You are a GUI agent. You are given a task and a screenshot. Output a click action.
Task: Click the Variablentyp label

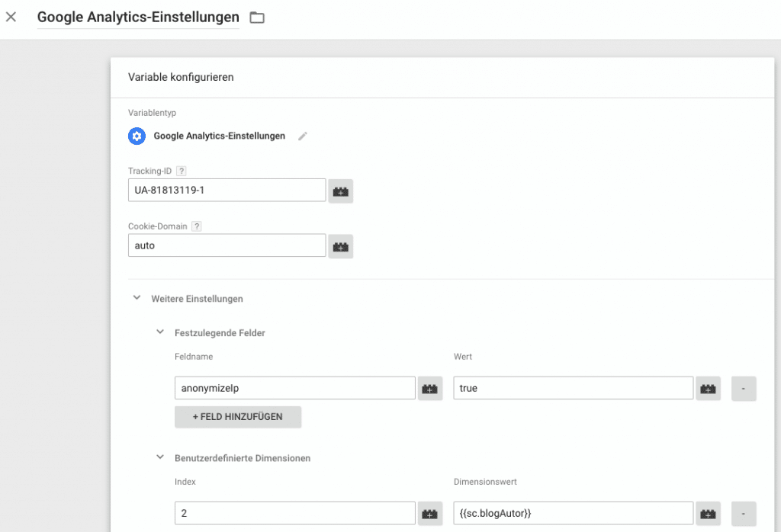pyautogui.click(x=152, y=113)
